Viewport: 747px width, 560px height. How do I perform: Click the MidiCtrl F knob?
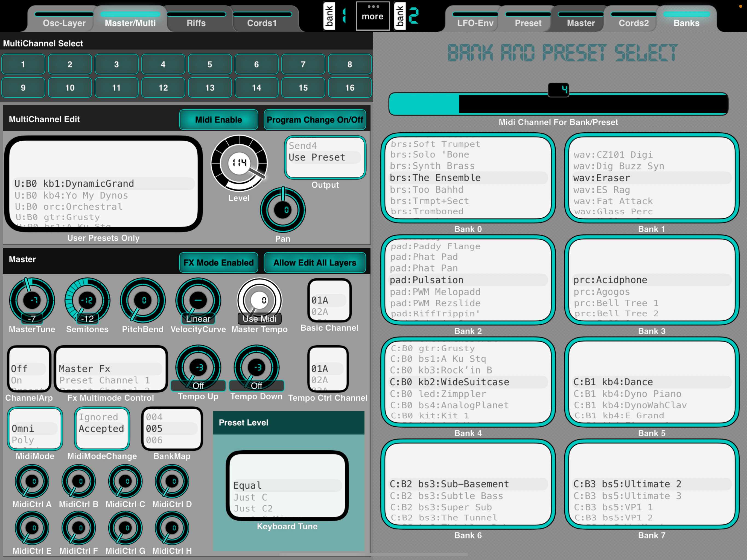click(79, 528)
